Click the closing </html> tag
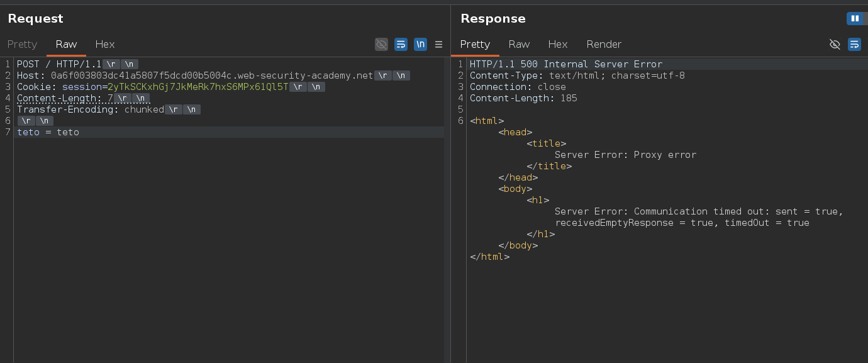This screenshot has width=868, height=363. pos(490,257)
